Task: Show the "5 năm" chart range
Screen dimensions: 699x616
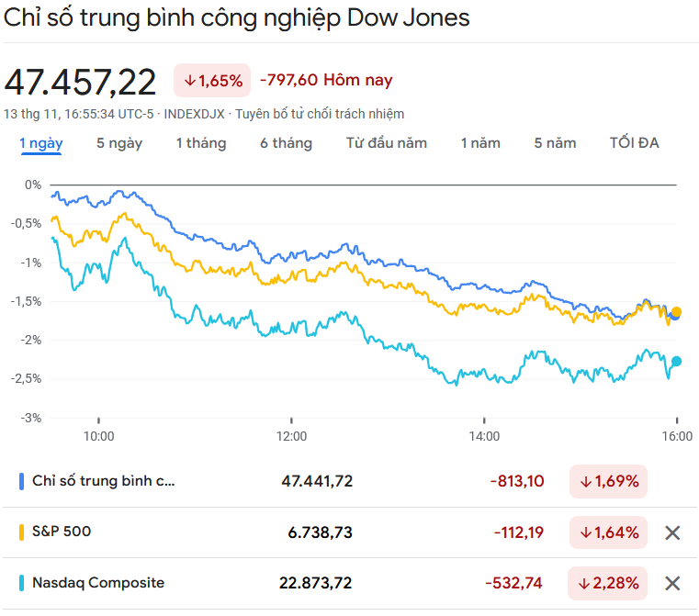Action: coord(555,143)
